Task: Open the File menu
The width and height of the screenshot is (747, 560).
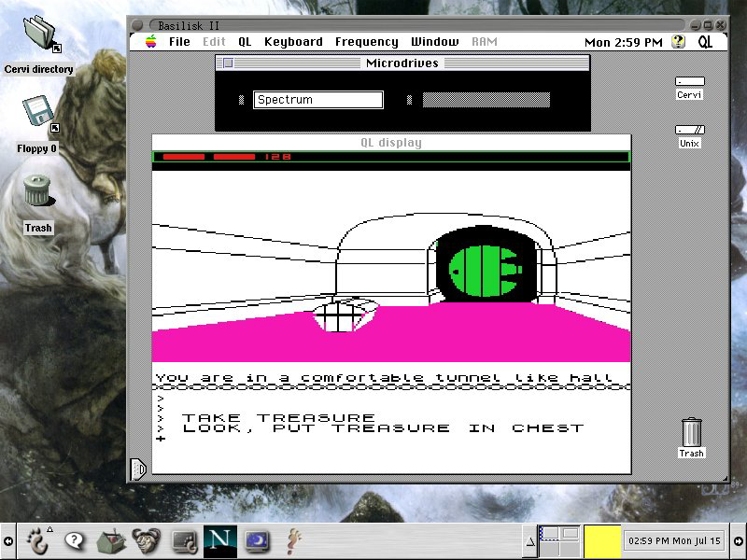Action: [x=179, y=42]
